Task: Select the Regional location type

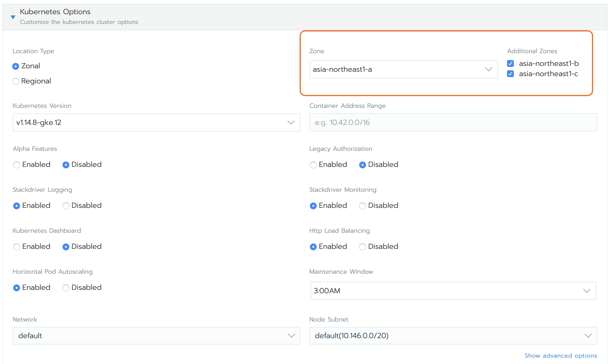Action: [16, 81]
